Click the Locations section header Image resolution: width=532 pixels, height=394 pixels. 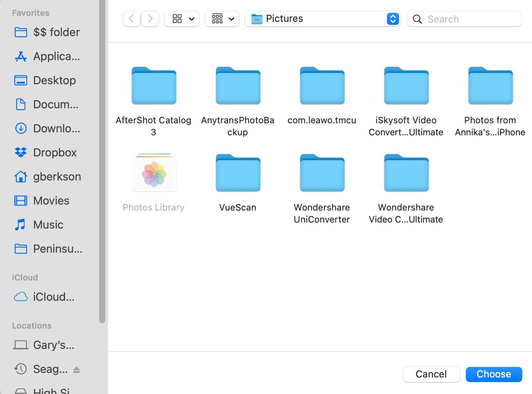[x=32, y=326]
